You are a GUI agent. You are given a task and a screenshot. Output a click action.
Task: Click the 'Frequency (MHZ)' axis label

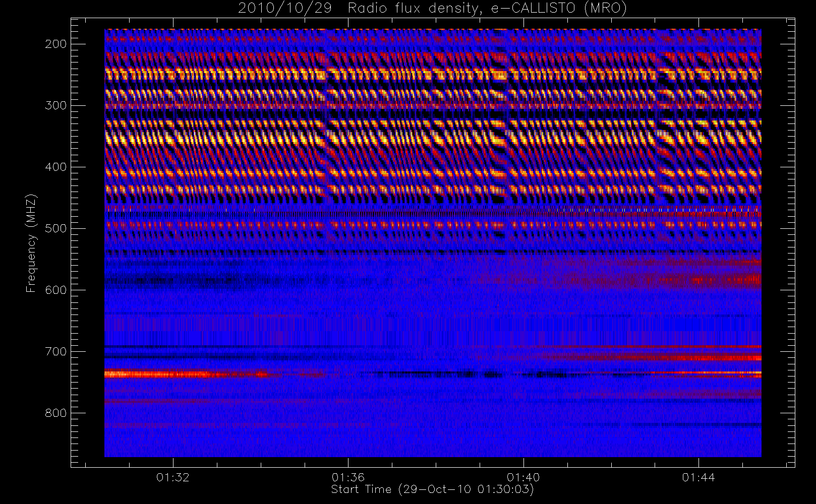tap(31, 243)
